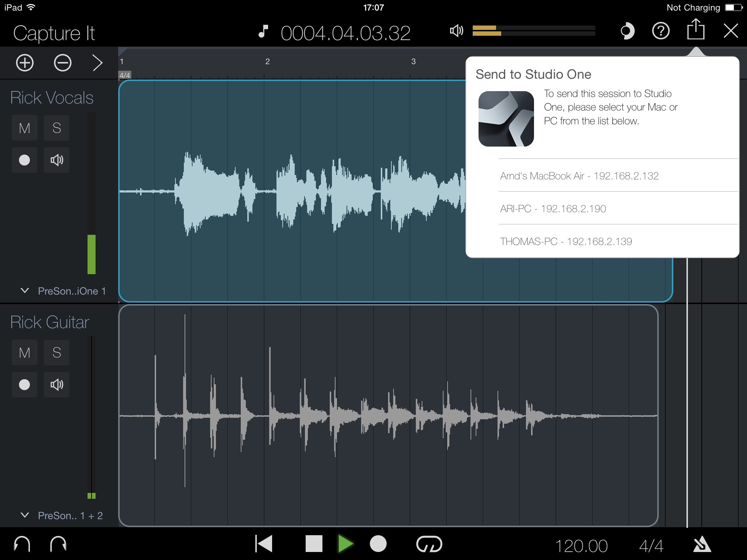Image resolution: width=747 pixels, height=560 pixels.
Task: Adjust the master output level meter
Action: [534, 31]
